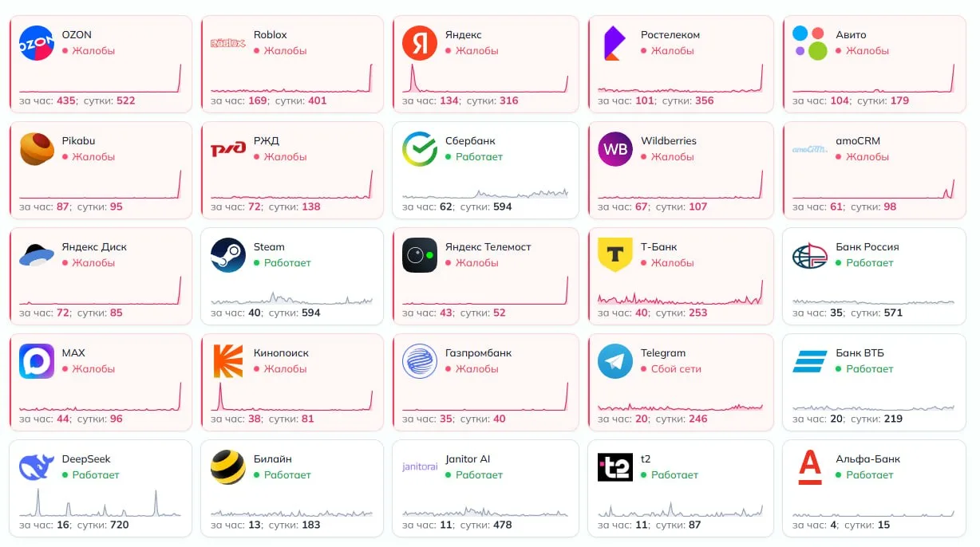Open the Газпромбанк card title

[x=479, y=353]
